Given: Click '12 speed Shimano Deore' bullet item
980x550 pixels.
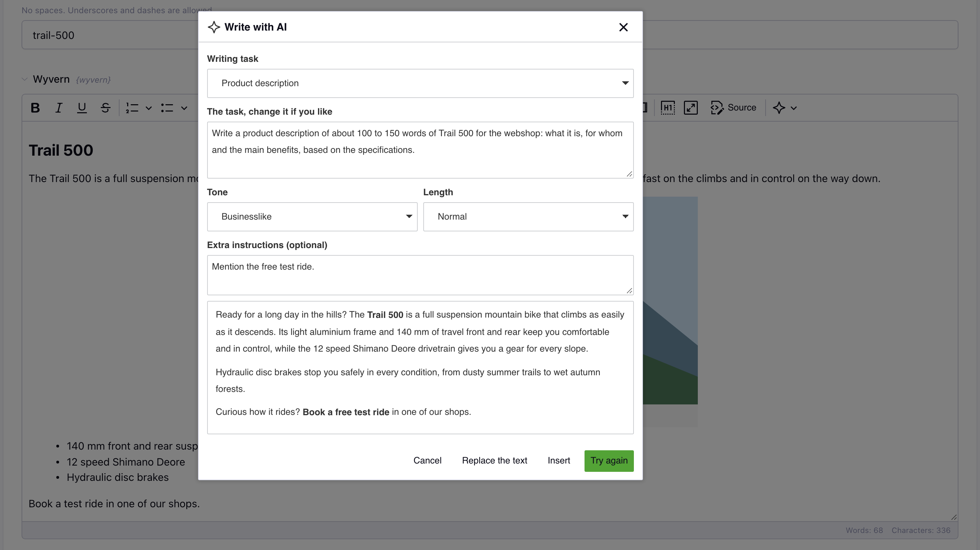Looking at the screenshot, I should 125,462.
